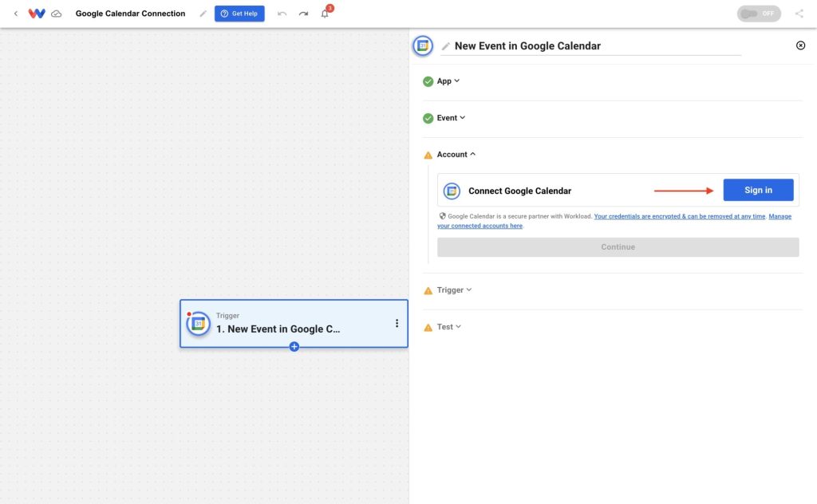The image size is (817, 504).
Task: Open the notifications bell
Action: [x=326, y=14]
